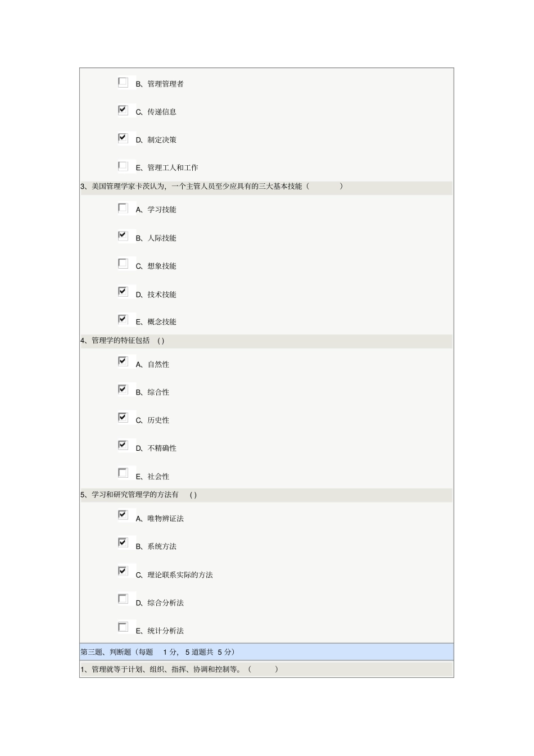The image size is (534, 756).
Task: Uncheck option B 综合性
Action: (x=123, y=390)
